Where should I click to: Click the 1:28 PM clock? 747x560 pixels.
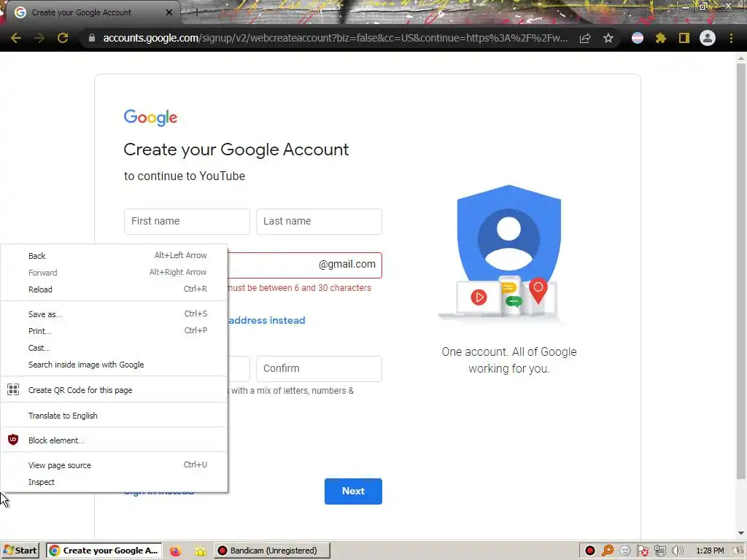pyautogui.click(x=710, y=551)
